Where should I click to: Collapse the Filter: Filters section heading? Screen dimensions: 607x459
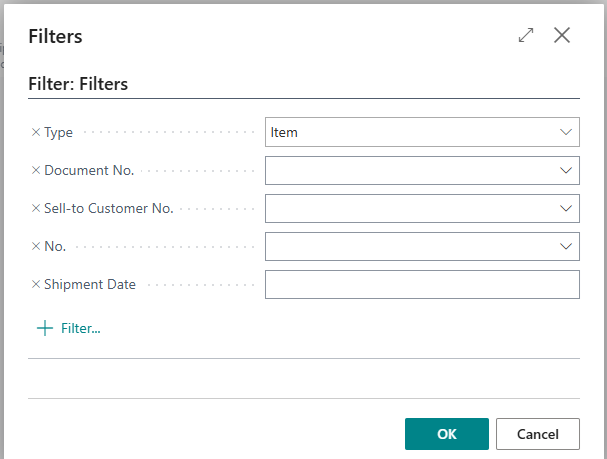pos(78,85)
